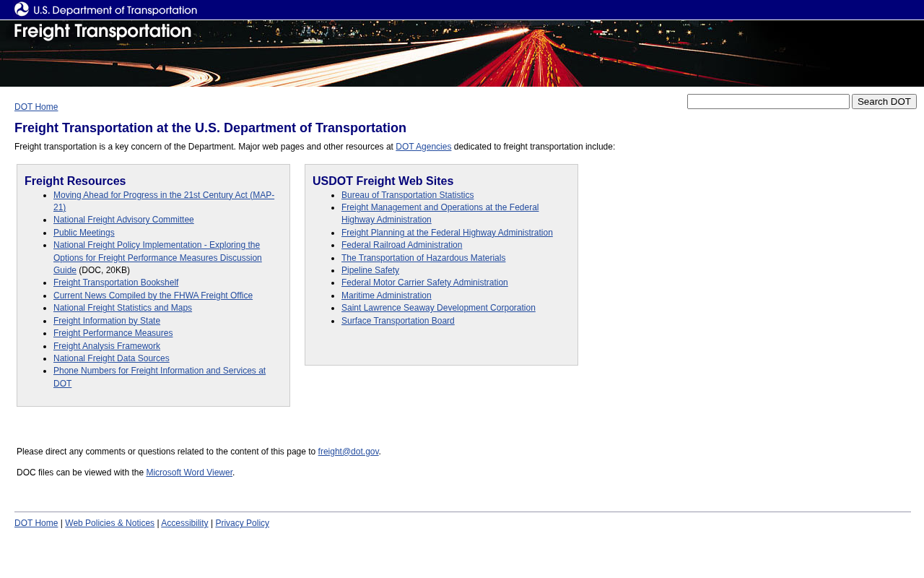Open the footer DOT Home link
The width and height of the screenshot is (924, 578).
pos(36,523)
